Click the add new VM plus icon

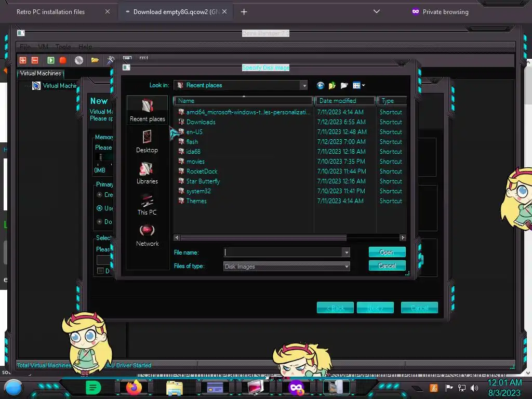(x=23, y=60)
